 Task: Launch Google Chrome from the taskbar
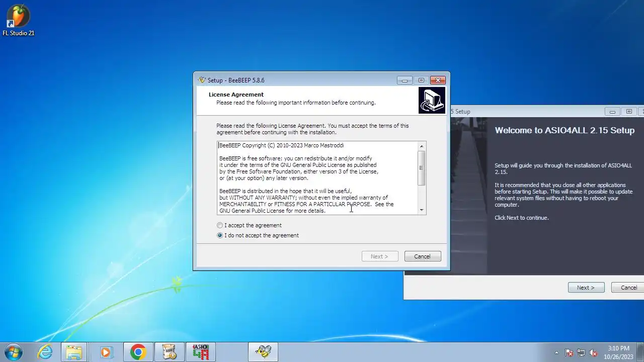coord(138,352)
